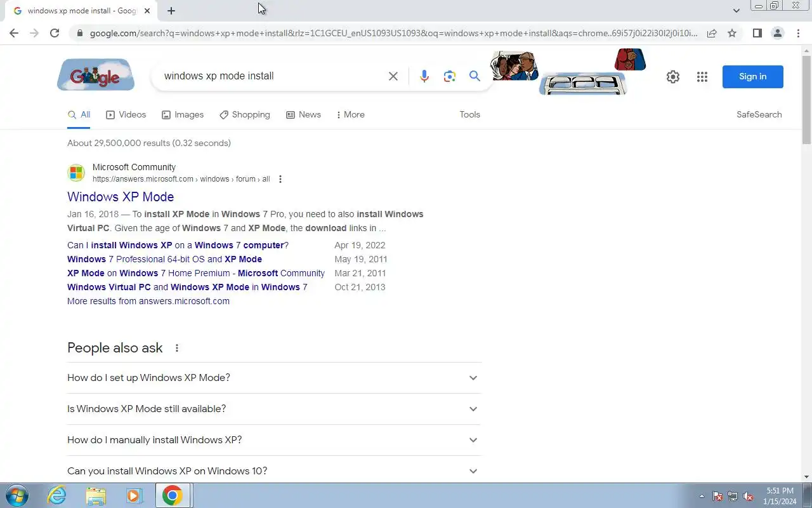The image size is (812, 508).
Task: Select the All results tab
Action: pos(79,115)
